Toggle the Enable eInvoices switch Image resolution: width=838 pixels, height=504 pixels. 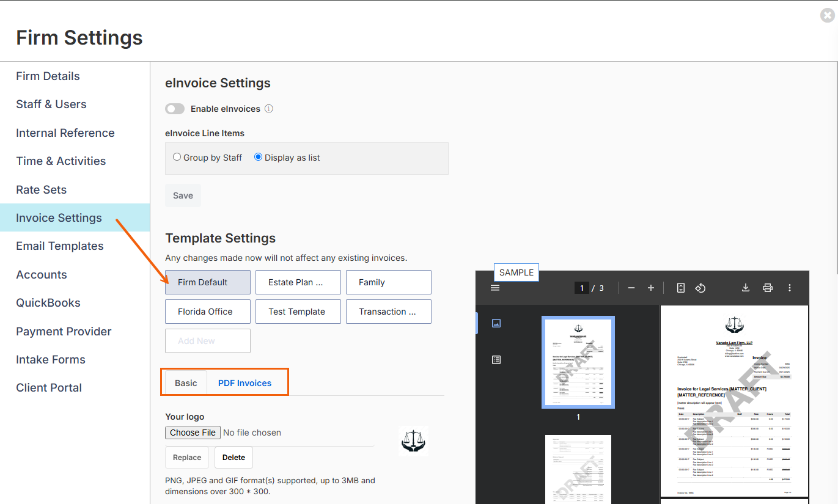(x=175, y=109)
